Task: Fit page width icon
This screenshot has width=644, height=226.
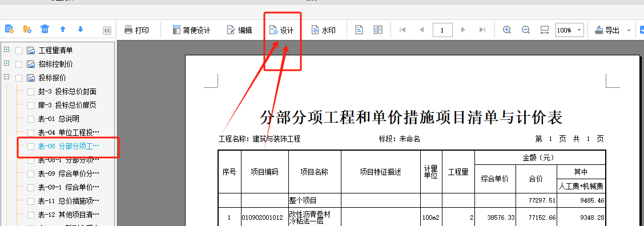Action: tap(545, 30)
